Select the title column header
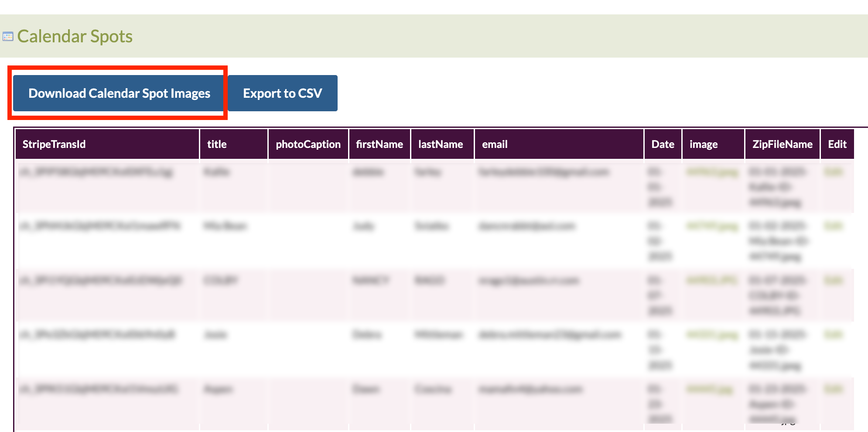This screenshot has height=432, width=868. 217,144
